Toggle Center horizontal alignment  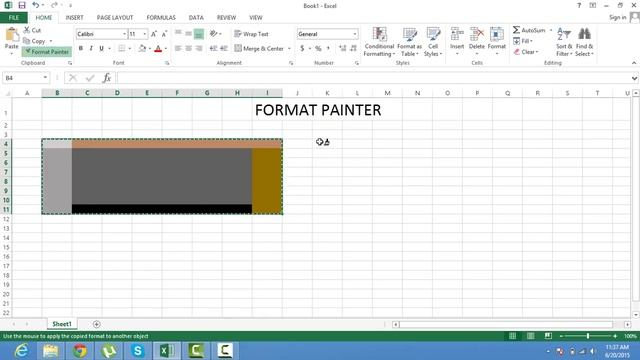[188, 49]
